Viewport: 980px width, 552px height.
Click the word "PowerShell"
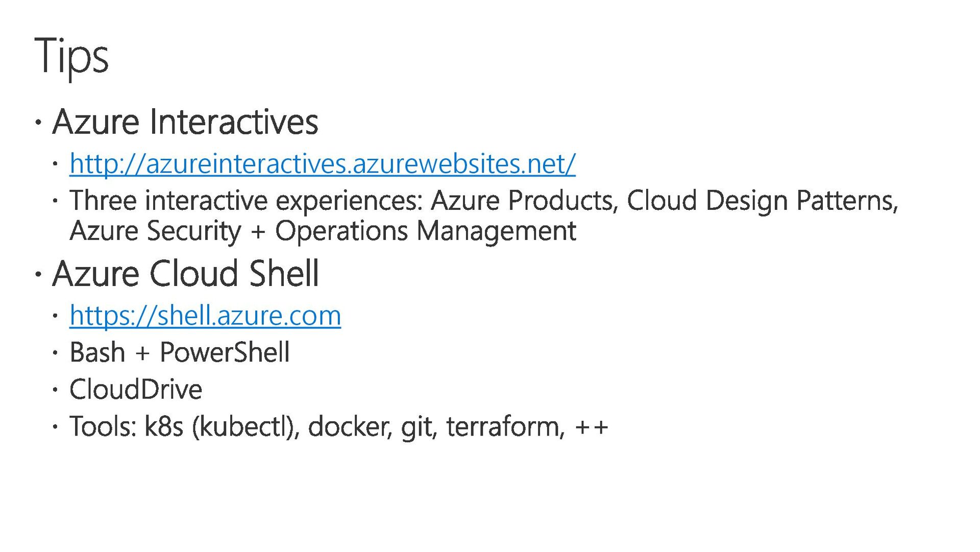pos(225,352)
